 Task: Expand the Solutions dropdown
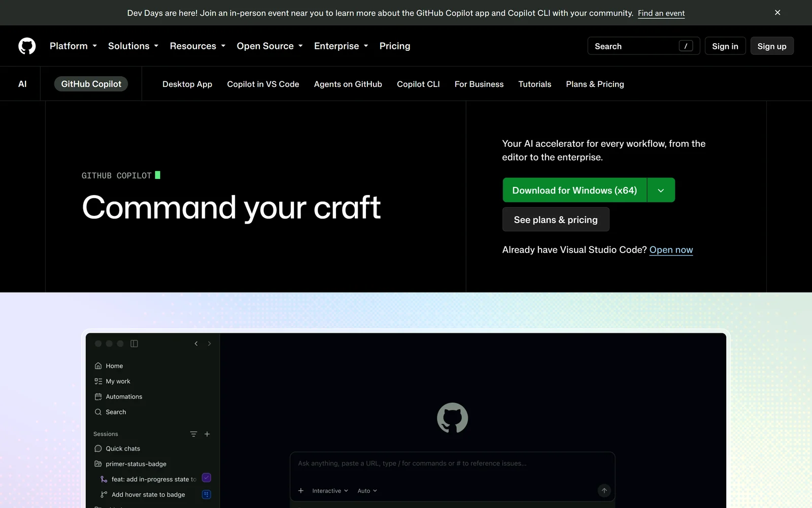click(133, 46)
